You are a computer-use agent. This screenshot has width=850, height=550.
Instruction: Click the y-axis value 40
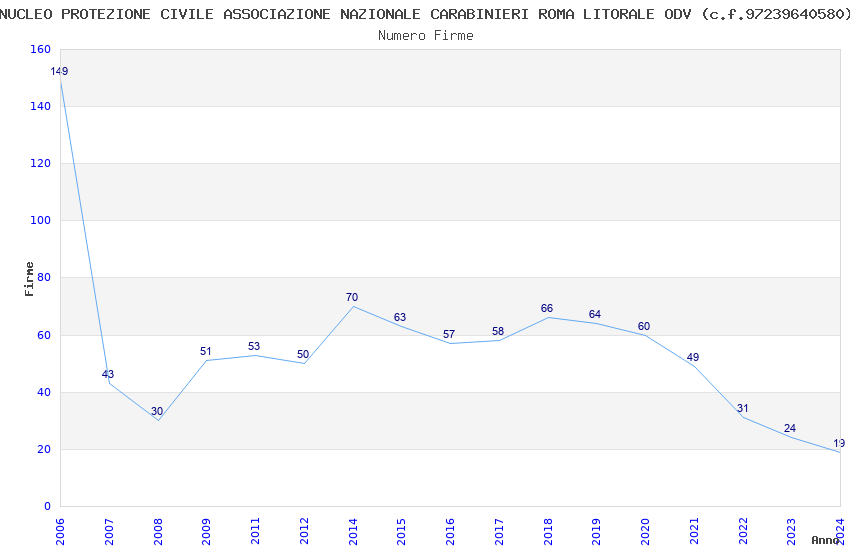[44, 392]
